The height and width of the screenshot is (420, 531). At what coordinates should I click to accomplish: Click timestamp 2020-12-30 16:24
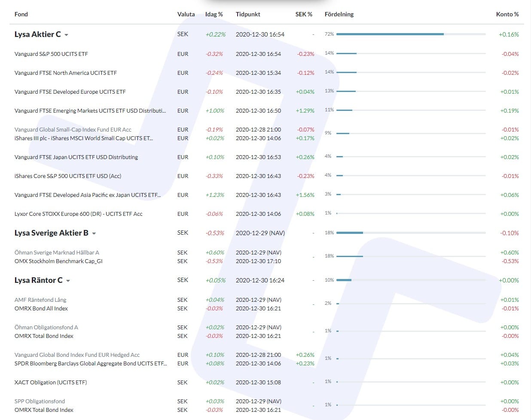[x=260, y=280]
